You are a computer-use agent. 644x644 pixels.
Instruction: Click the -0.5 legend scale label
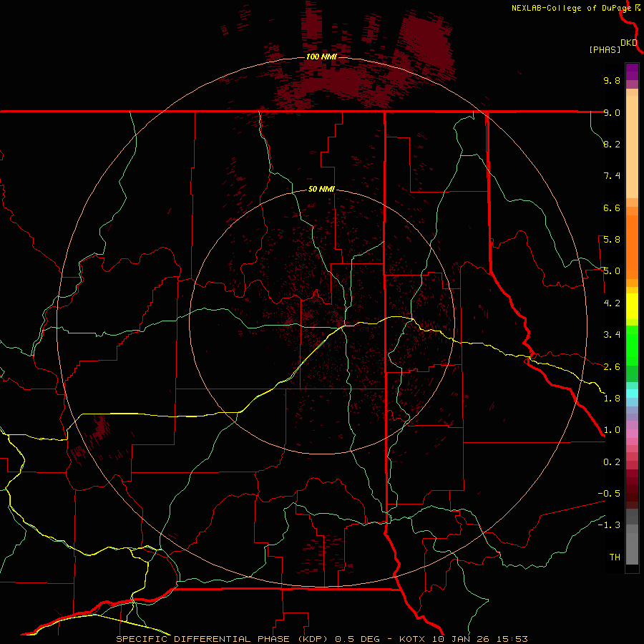[609, 494]
